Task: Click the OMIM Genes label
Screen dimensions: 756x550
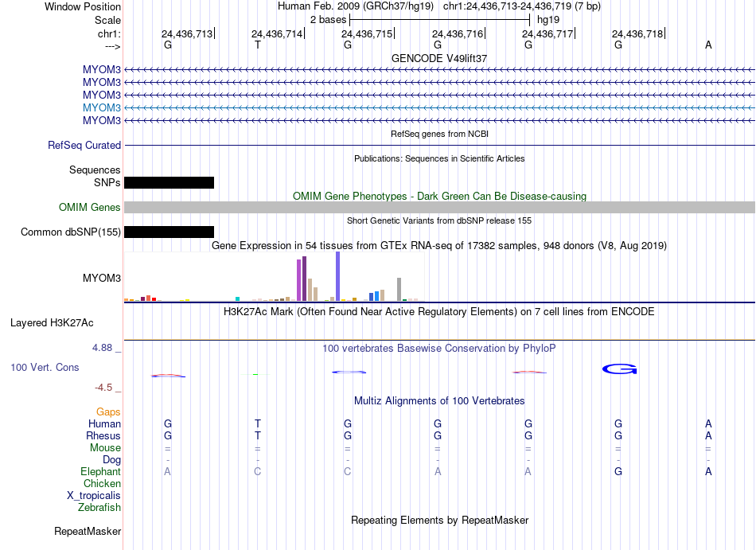Action: pyautogui.click(x=90, y=207)
